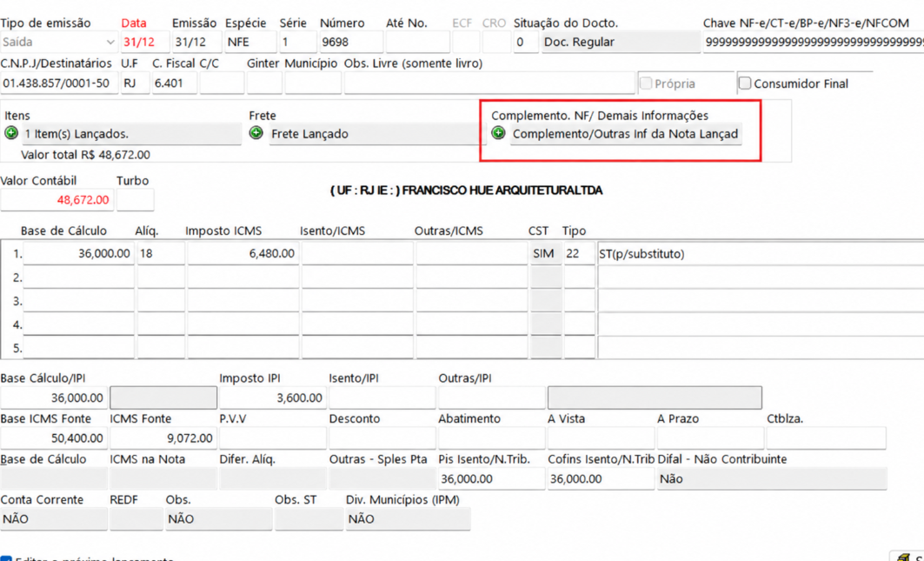The width and height of the screenshot is (924, 561).
Task: Select row 1 Tipo cell showing 22
Action: (579, 254)
